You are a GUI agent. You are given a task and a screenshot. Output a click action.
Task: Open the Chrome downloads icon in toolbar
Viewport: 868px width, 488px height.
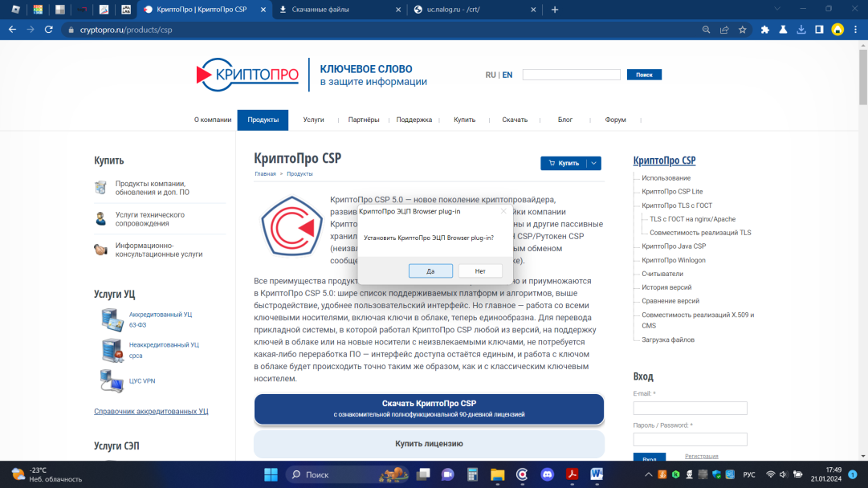click(x=801, y=30)
